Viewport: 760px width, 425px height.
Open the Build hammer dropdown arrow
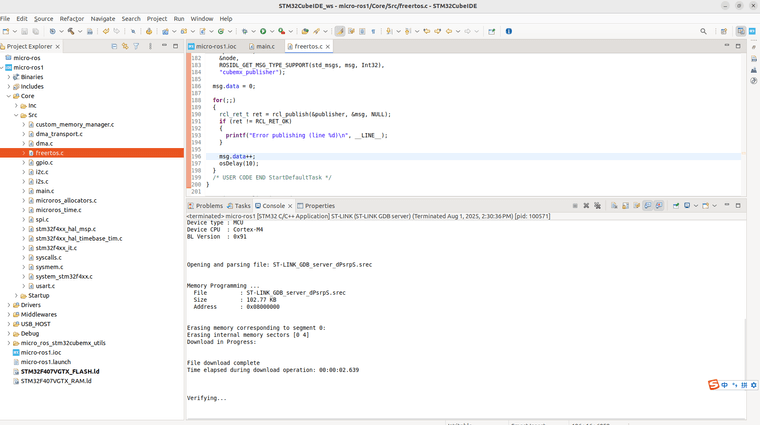80,31
